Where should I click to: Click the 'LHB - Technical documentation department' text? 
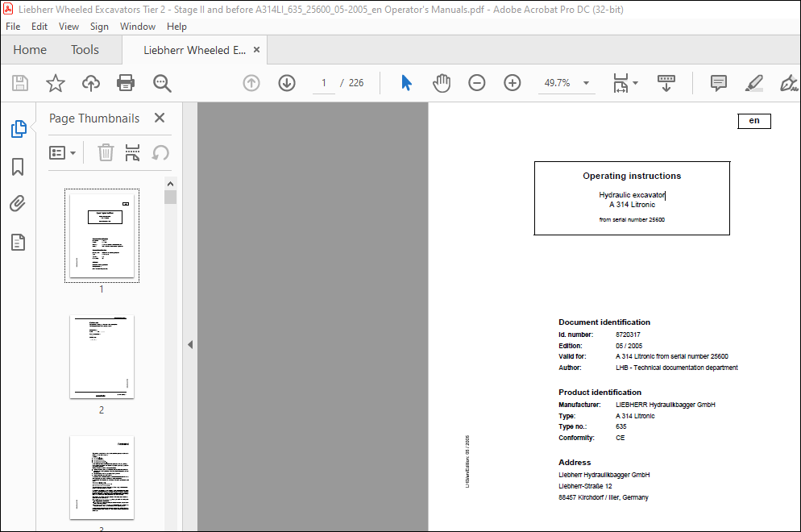(x=676, y=368)
